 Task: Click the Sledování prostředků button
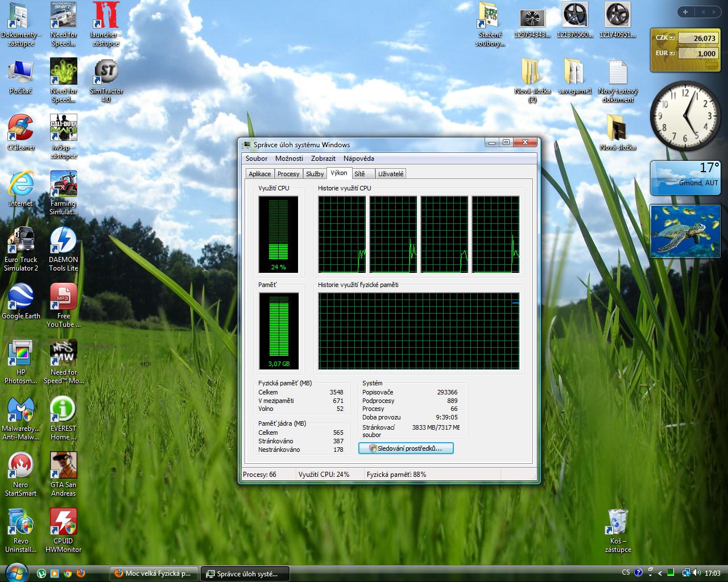[406, 448]
